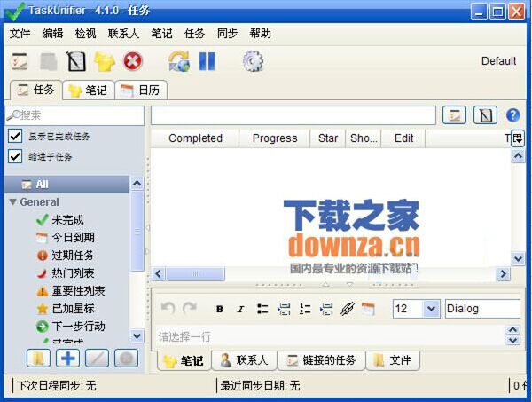Click the red delete X icon
The width and height of the screenshot is (532, 402).
pos(133,61)
